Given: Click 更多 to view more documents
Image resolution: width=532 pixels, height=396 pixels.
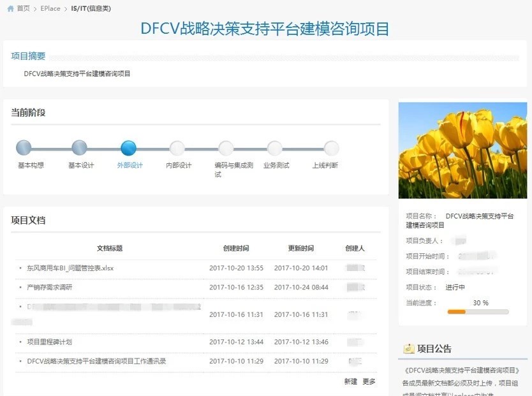Looking at the screenshot, I should (369, 381).
